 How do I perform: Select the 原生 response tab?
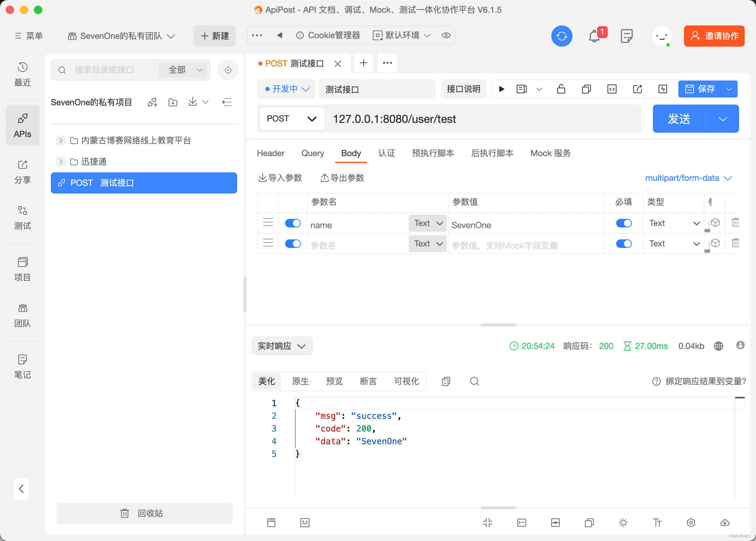click(300, 381)
